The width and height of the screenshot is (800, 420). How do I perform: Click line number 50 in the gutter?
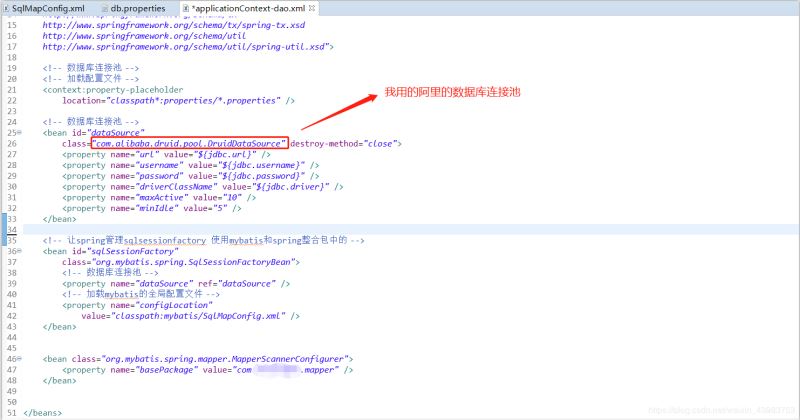pyautogui.click(x=12, y=402)
